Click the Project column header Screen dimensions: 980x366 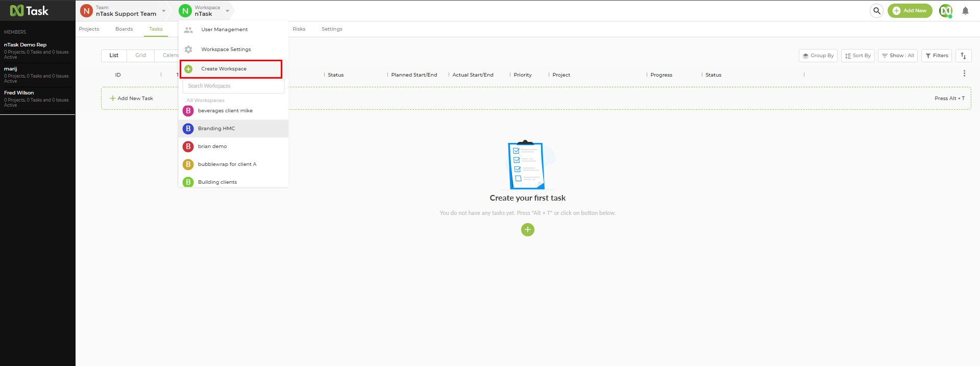561,75
